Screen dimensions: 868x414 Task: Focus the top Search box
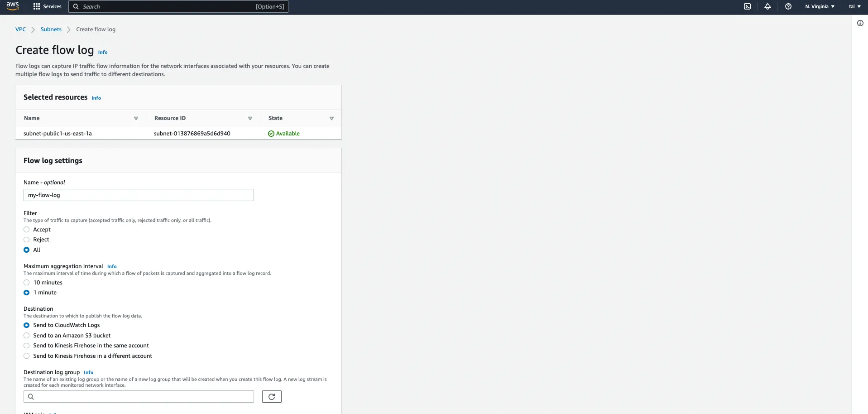click(178, 6)
